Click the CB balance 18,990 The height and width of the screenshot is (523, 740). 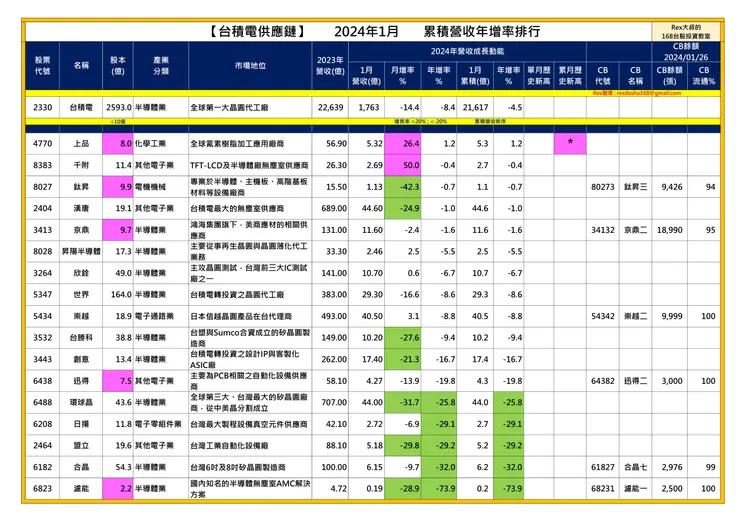pos(670,230)
